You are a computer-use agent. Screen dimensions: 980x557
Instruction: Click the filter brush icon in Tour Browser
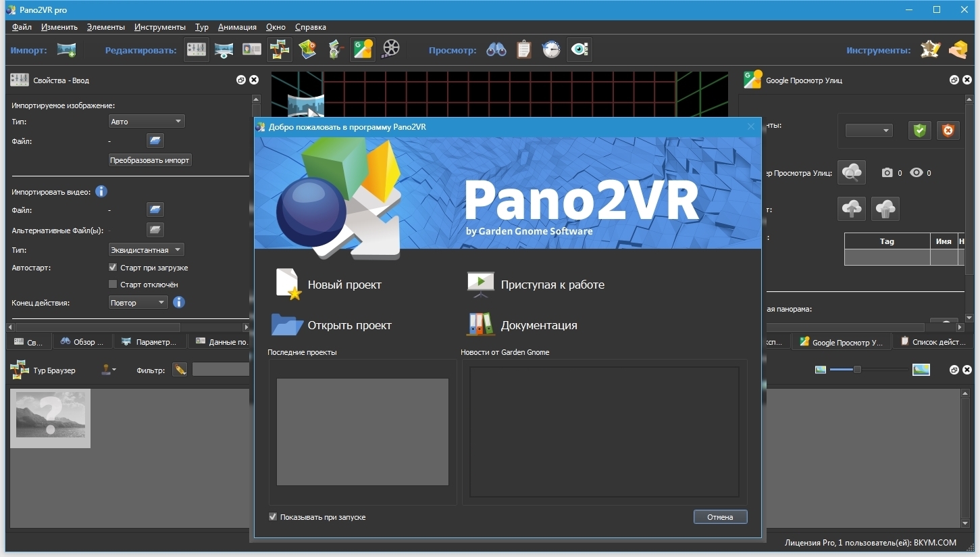(180, 370)
